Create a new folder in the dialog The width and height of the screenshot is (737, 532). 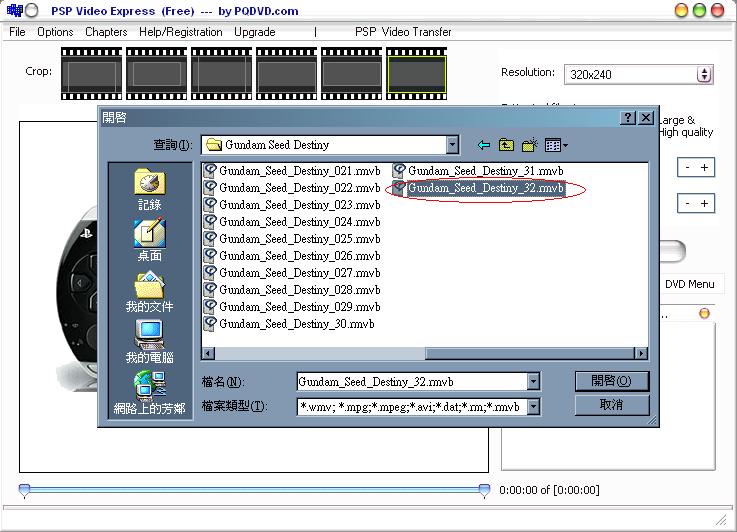click(530, 145)
